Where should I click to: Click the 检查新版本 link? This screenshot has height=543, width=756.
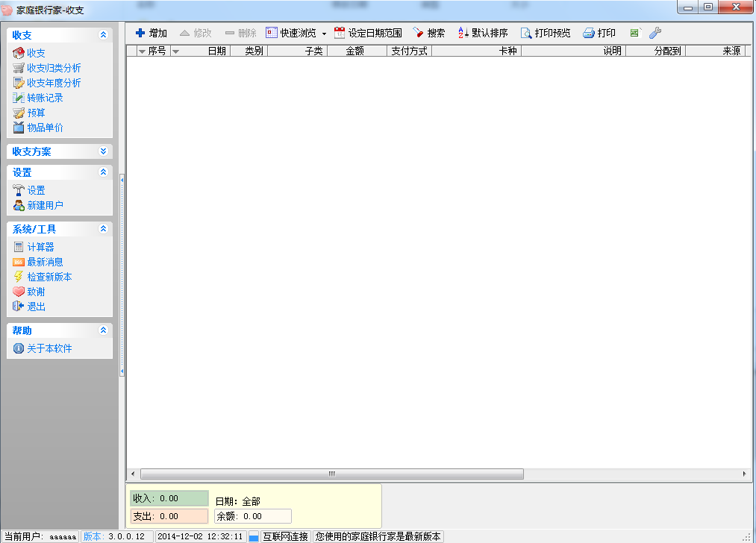(x=50, y=277)
